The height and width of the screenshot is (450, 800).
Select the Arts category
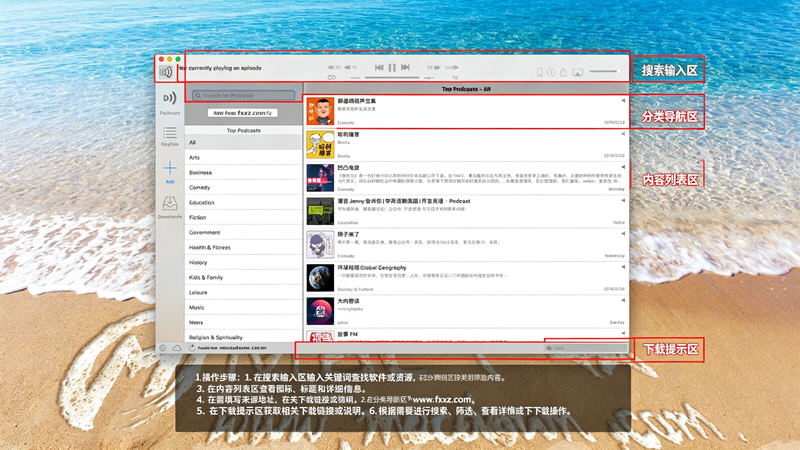[x=243, y=158]
